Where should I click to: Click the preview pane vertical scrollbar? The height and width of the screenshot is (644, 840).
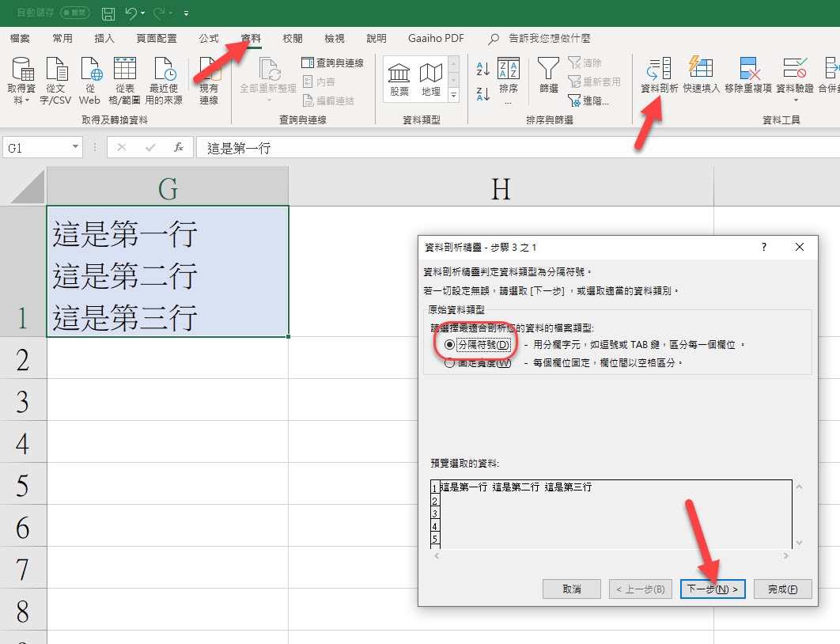pyautogui.click(x=799, y=514)
